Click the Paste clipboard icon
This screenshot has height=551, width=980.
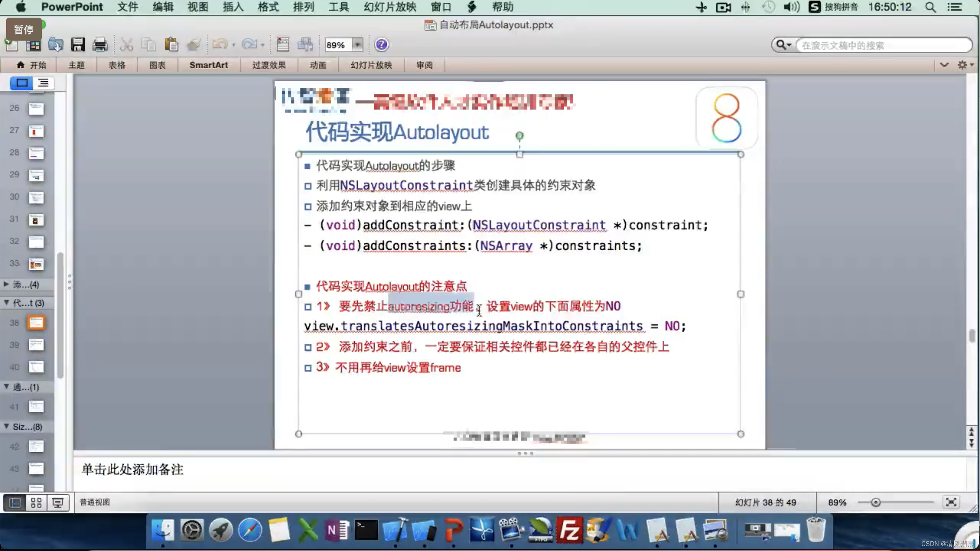[x=171, y=45]
